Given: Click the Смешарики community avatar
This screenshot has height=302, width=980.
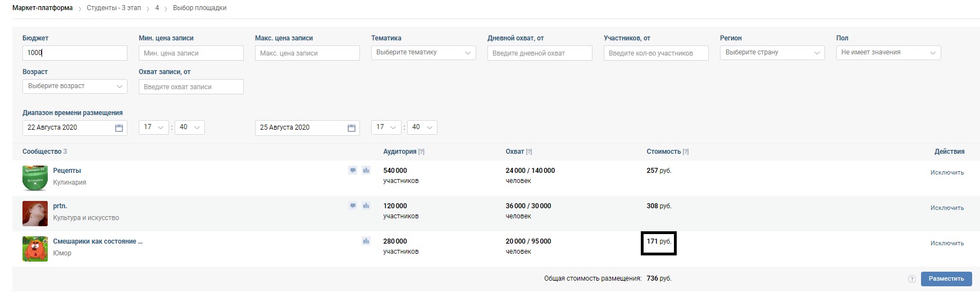Looking at the screenshot, I should (35, 249).
